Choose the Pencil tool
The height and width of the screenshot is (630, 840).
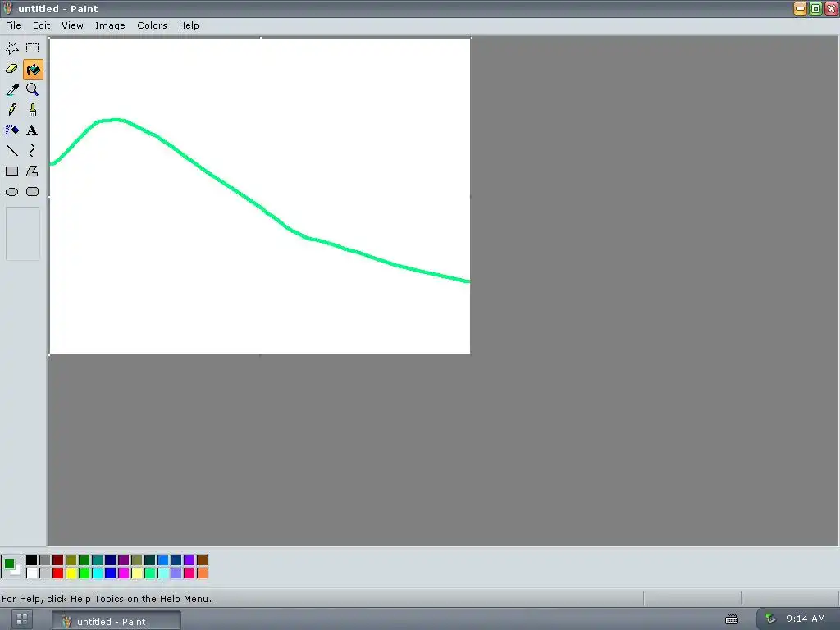pyautogui.click(x=11, y=110)
